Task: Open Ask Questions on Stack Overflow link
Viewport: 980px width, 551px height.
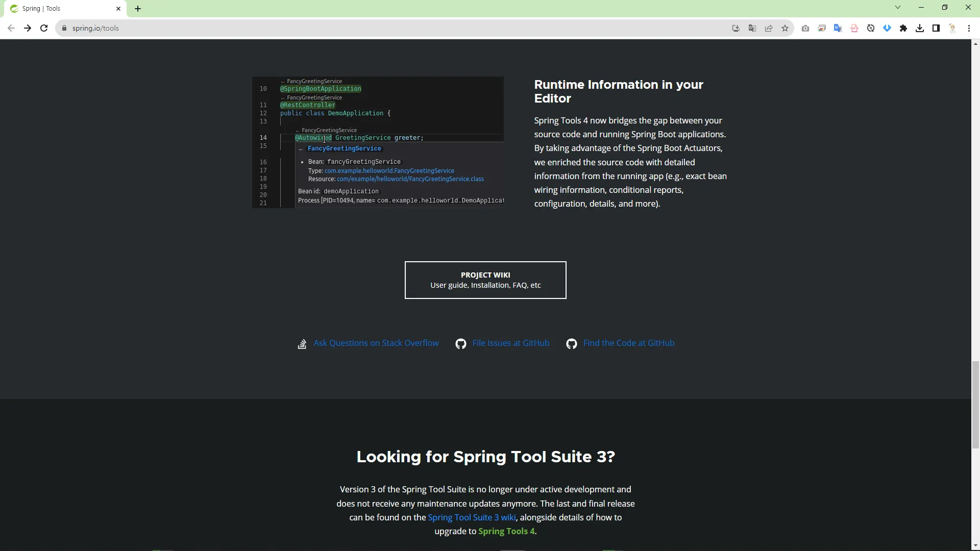Action: point(376,343)
